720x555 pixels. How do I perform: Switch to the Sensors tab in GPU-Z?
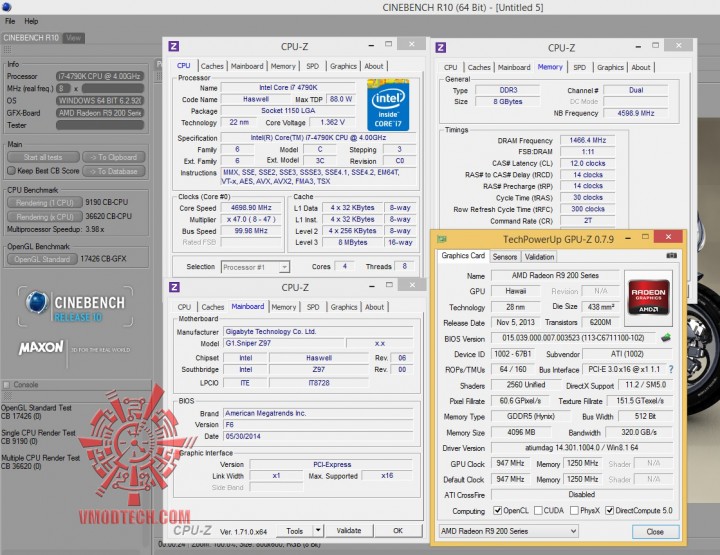(505, 257)
